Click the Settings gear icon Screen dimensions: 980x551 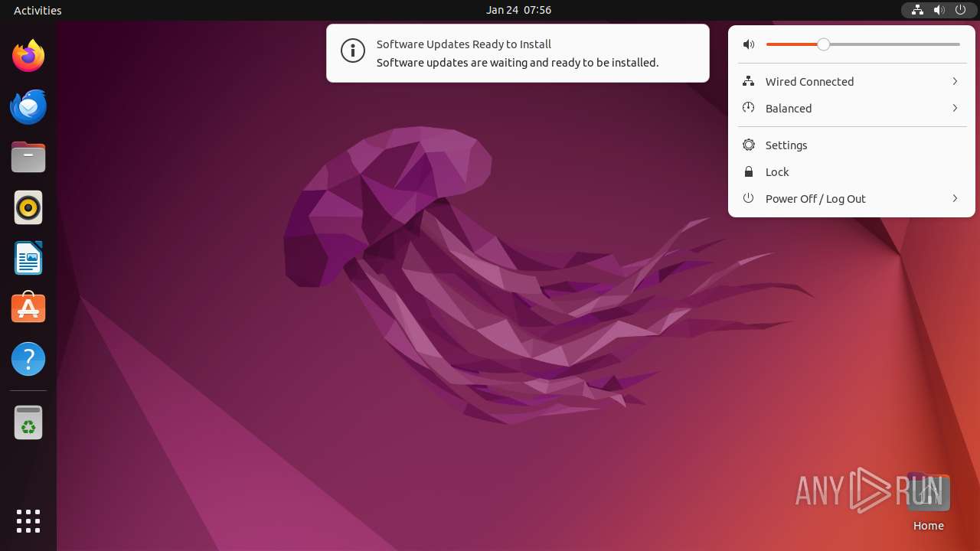749,145
